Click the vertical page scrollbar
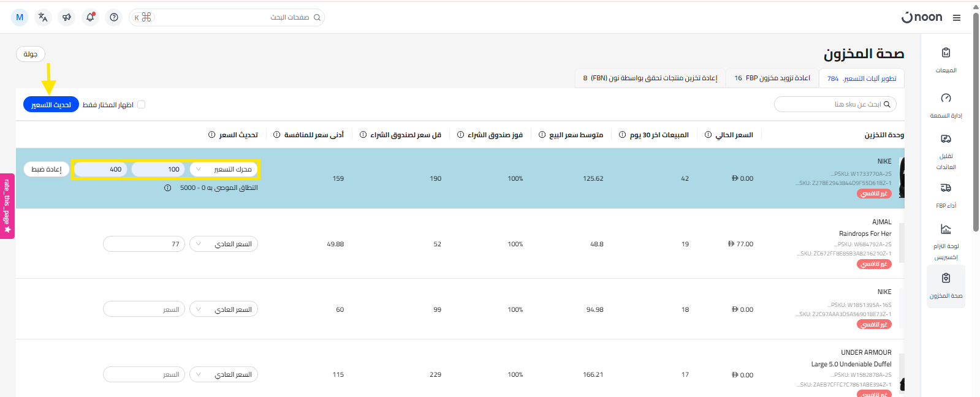The image size is (980, 397). coord(976,123)
